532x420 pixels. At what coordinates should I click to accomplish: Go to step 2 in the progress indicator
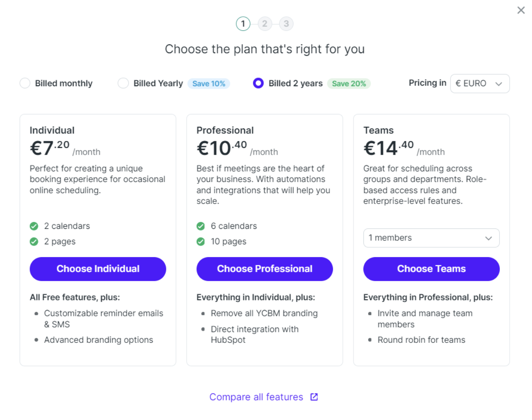coord(265,24)
